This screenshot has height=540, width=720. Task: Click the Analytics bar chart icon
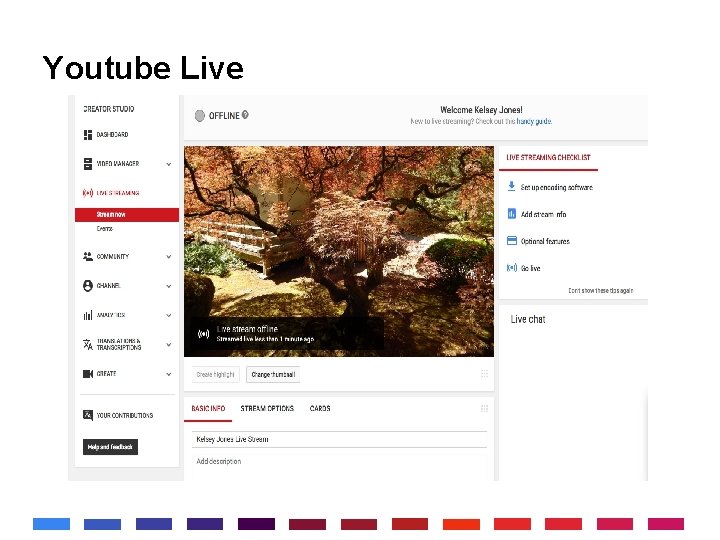pyautogui.click(x=88, y=315)
